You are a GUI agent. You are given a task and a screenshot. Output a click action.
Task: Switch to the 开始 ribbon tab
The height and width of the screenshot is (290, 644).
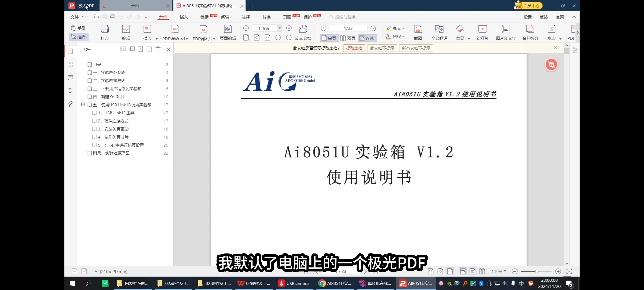163,17
